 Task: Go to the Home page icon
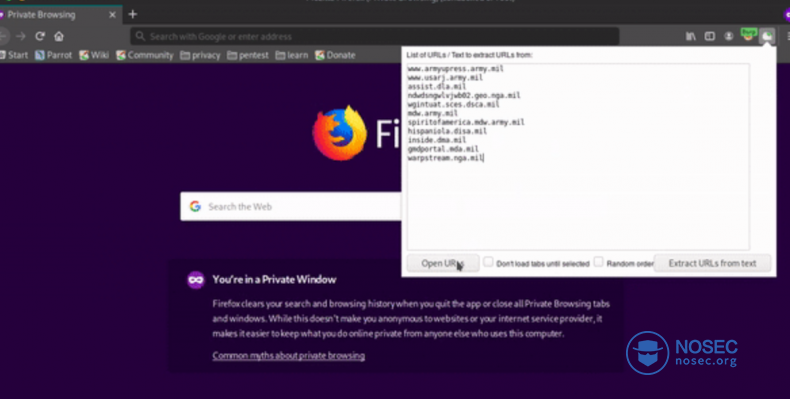[x=59, y=36]
